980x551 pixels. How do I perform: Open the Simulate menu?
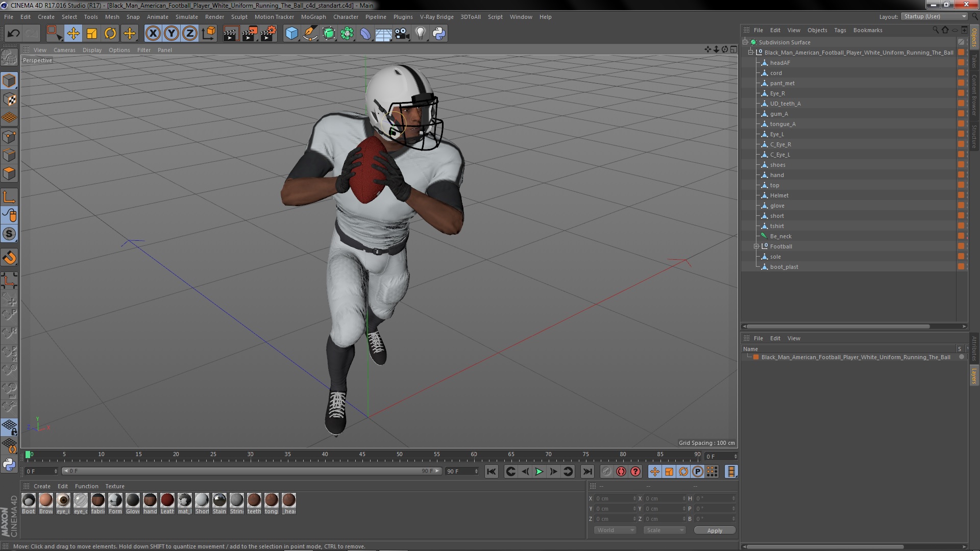point(187,17)
